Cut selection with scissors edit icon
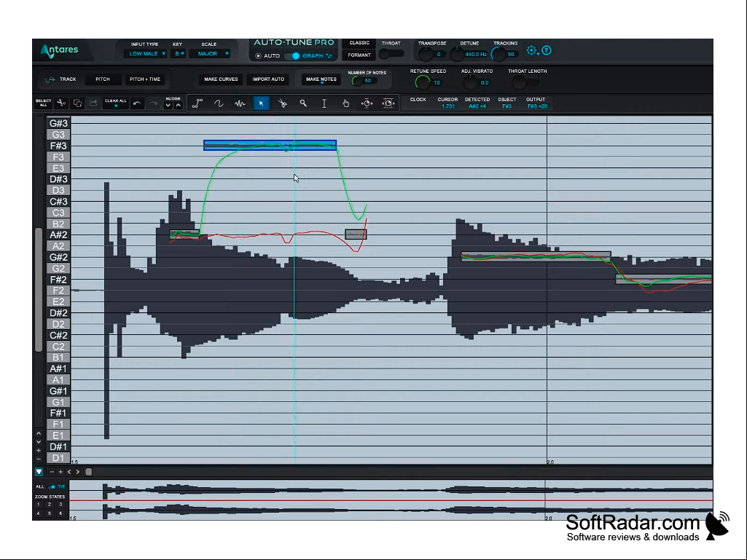 coord(61,103)
